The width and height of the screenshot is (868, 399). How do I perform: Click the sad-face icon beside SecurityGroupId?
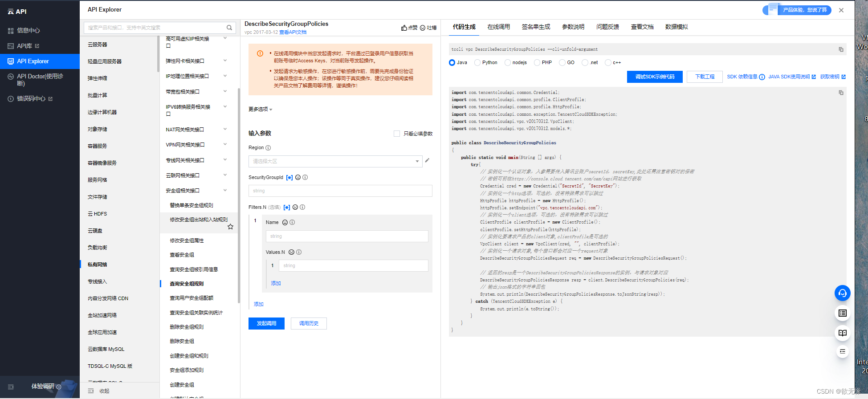[x=298, y=177]
